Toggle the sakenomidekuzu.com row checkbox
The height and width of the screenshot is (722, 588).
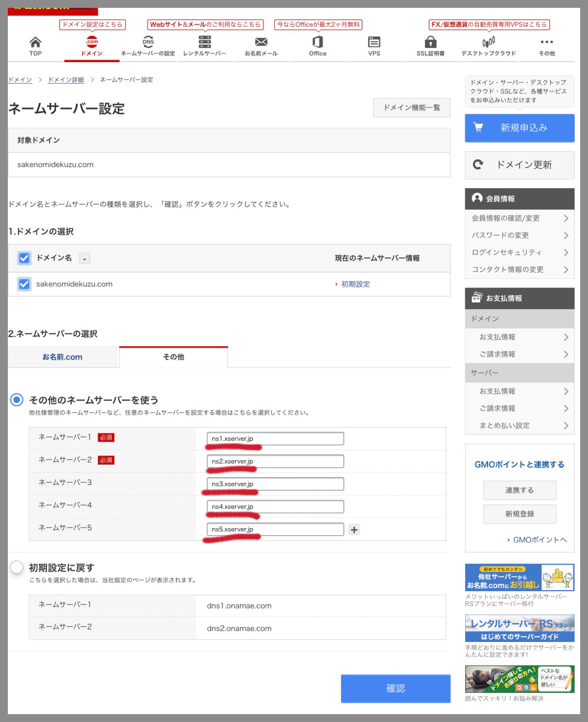click(x=24, y=284)
